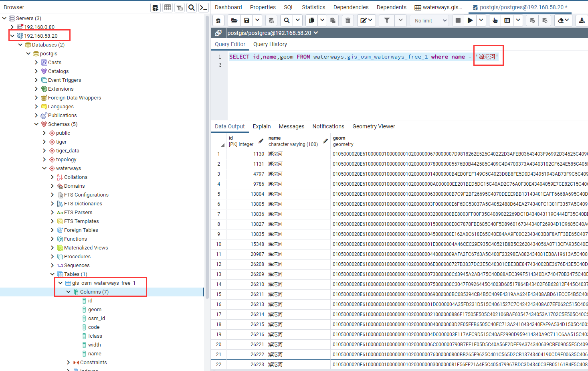Open the No limit rows dropdown
This screenshot has width=588, height=371.
tap(430, 20)
